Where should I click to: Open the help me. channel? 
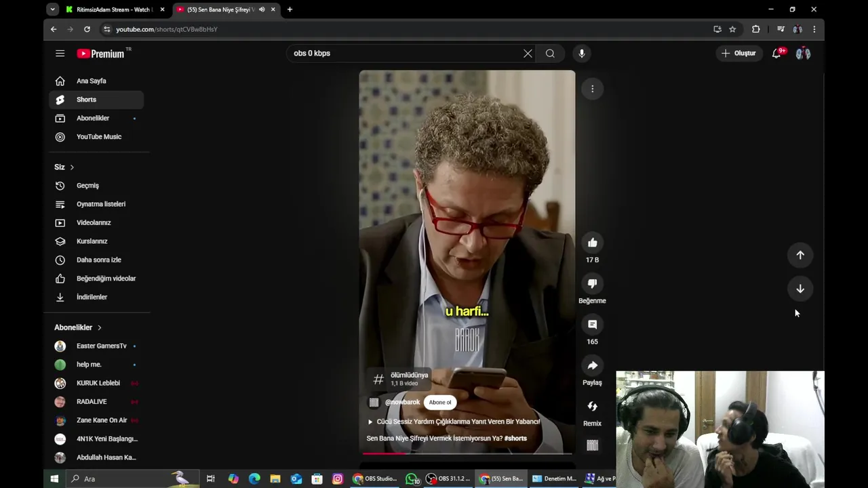tap(96, 365)
